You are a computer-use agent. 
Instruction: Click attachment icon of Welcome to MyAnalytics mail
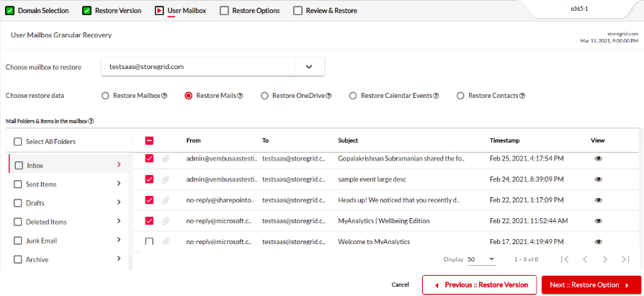pos(165,242)
